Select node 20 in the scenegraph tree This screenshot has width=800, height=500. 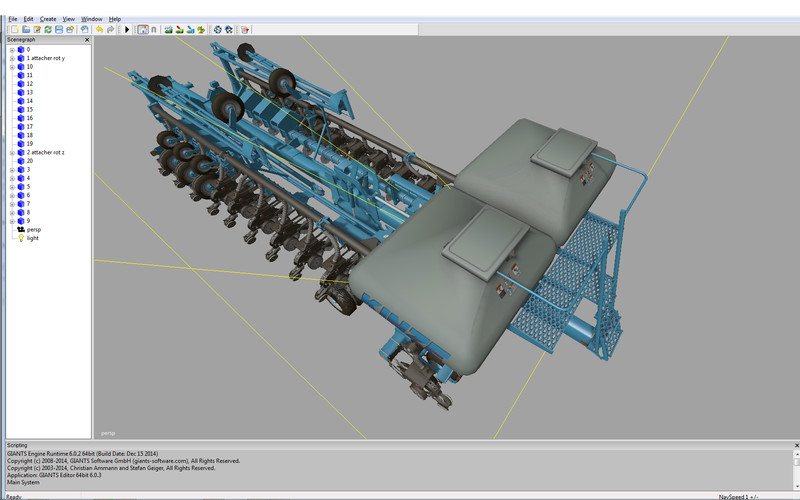[30, 160]
